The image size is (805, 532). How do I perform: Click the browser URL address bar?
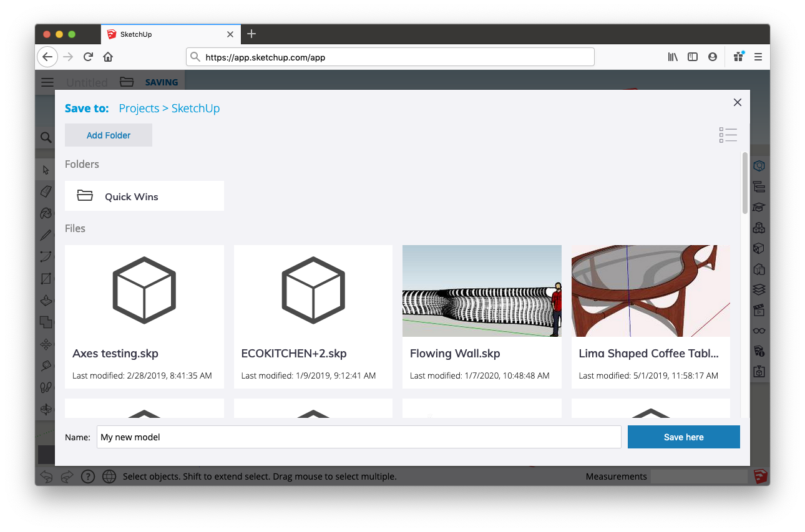[x=390, y=57]
